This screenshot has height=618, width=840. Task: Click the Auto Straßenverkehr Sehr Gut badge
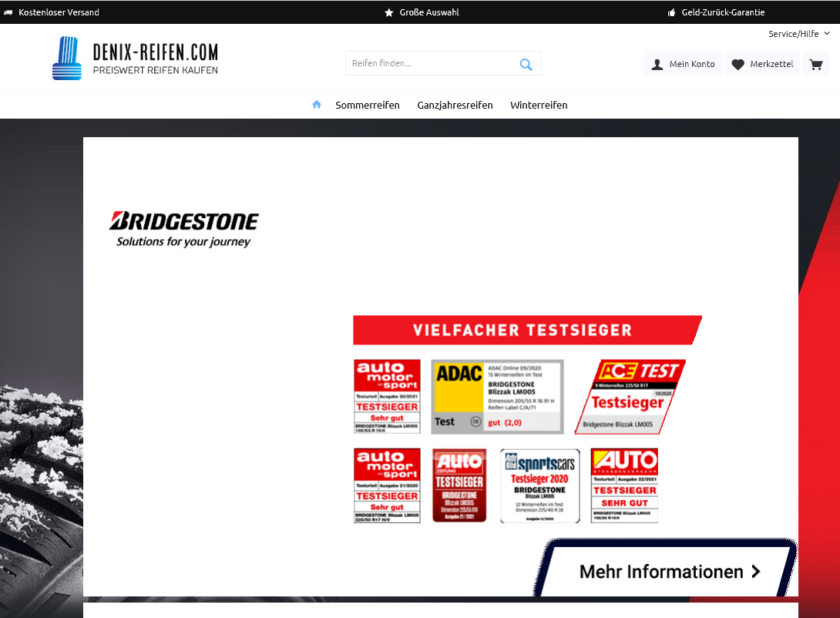click(624, 485)
